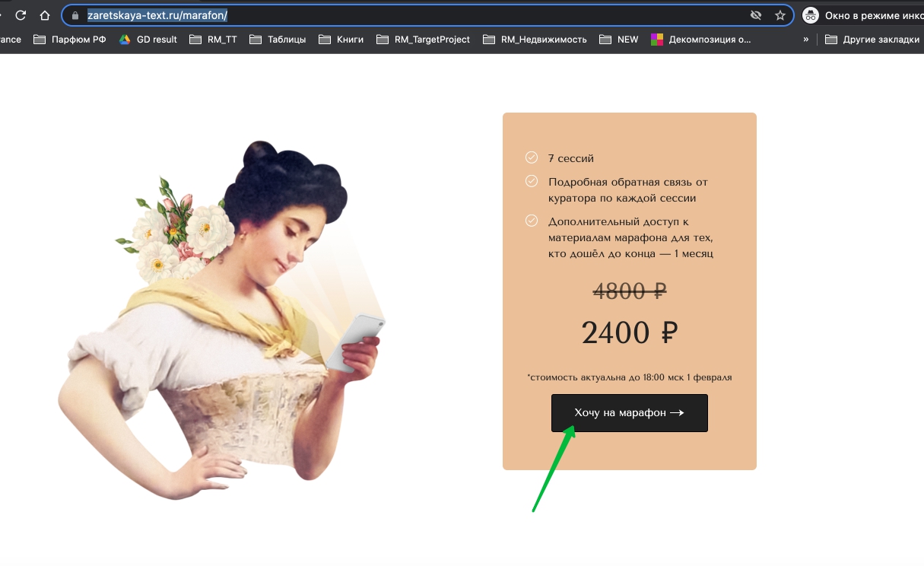Open the GD result Drive bookmark

coord(148,40)
